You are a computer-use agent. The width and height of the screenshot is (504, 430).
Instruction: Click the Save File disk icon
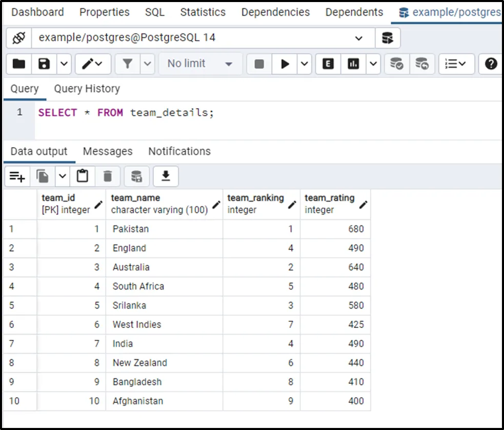coord(45,64)
